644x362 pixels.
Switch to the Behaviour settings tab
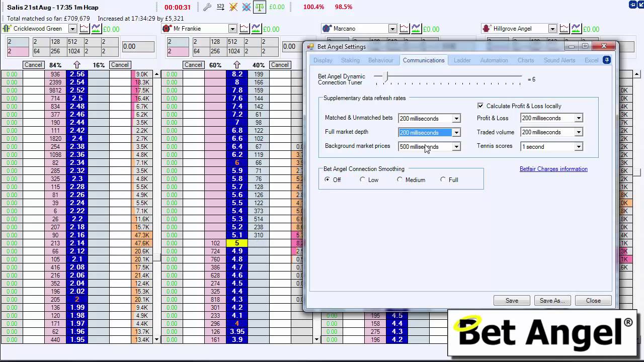click(380, 60)
